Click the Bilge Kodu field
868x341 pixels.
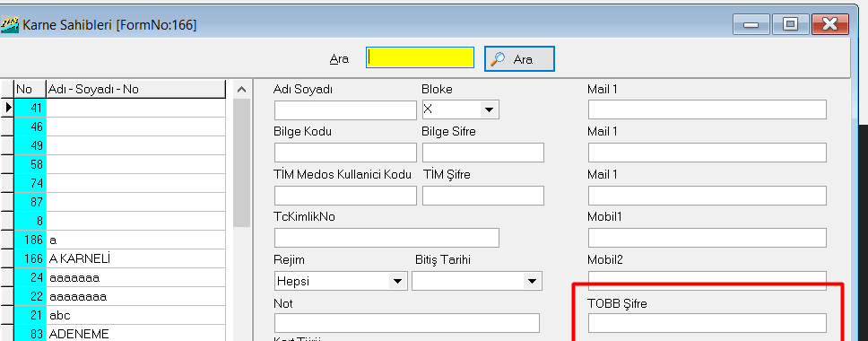tap(345, 153)
